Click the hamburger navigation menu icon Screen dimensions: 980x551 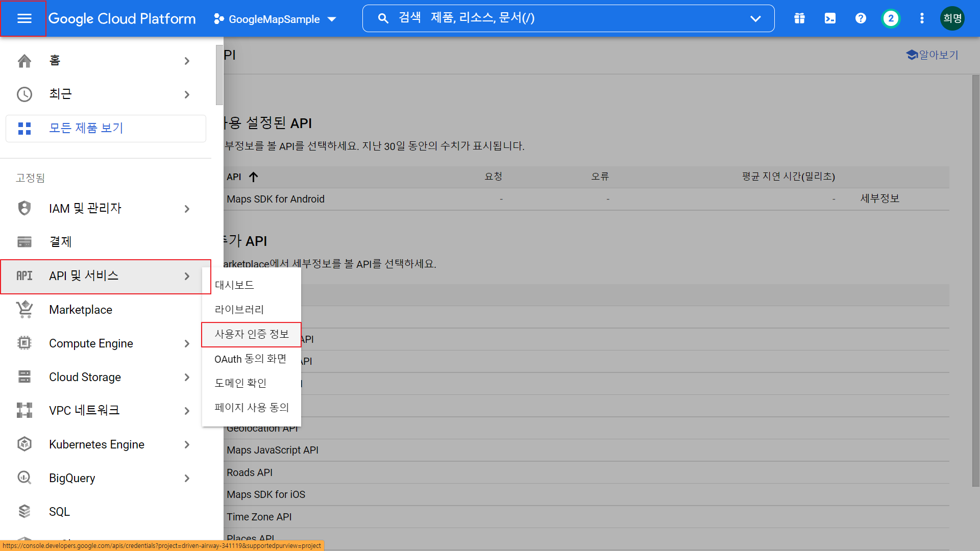24,18
